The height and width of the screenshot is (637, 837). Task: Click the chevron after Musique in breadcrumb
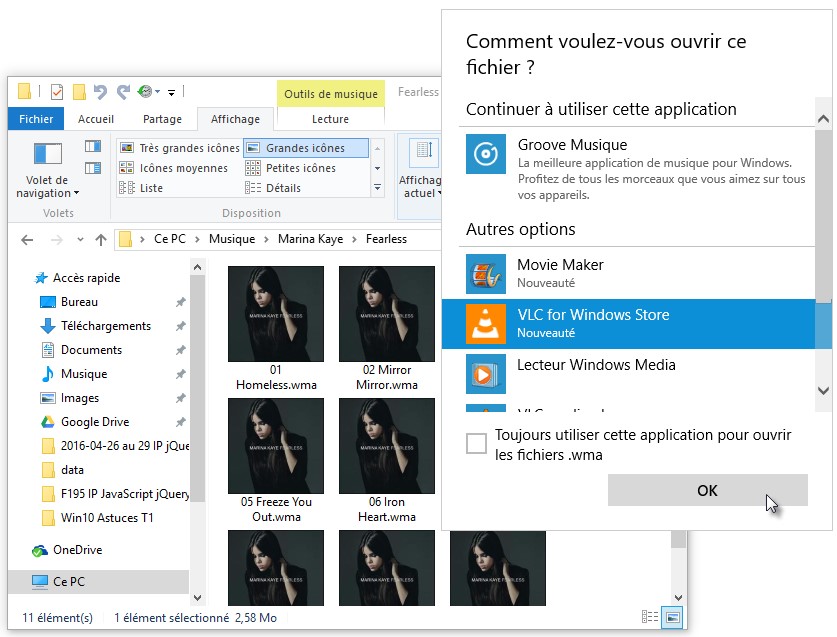(x=266, y=240)
